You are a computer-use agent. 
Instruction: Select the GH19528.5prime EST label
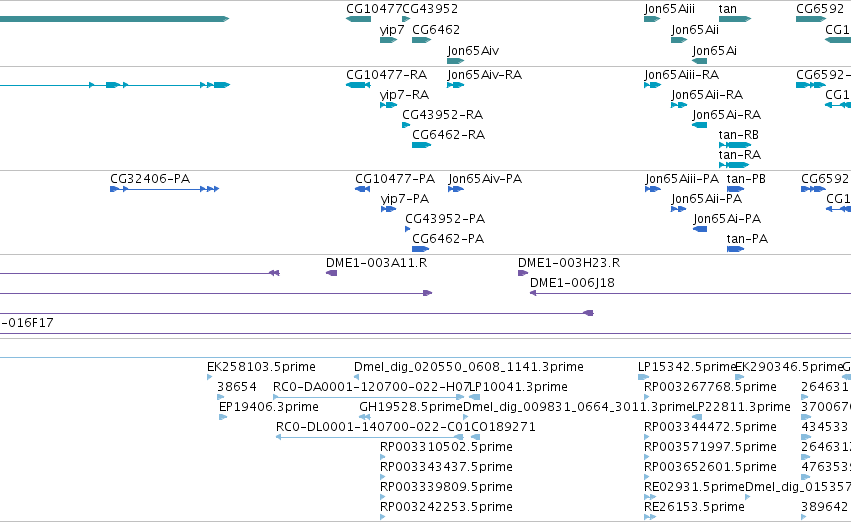point(411,407)
